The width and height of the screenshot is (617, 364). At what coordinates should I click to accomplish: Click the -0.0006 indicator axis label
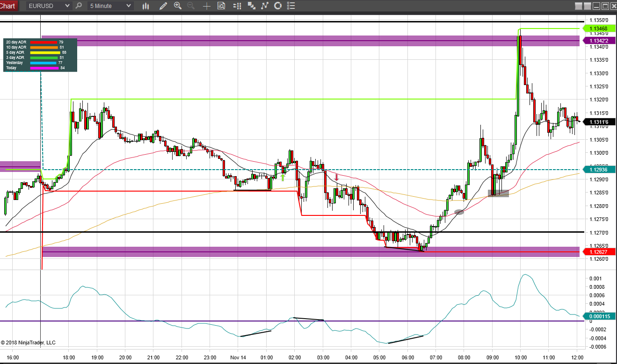(597, 347)
